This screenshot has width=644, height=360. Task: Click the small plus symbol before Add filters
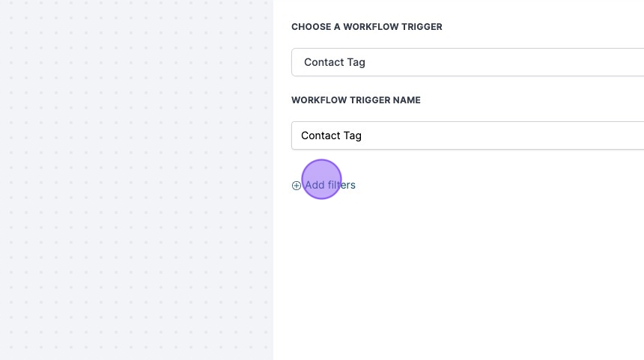coord(297,186)
